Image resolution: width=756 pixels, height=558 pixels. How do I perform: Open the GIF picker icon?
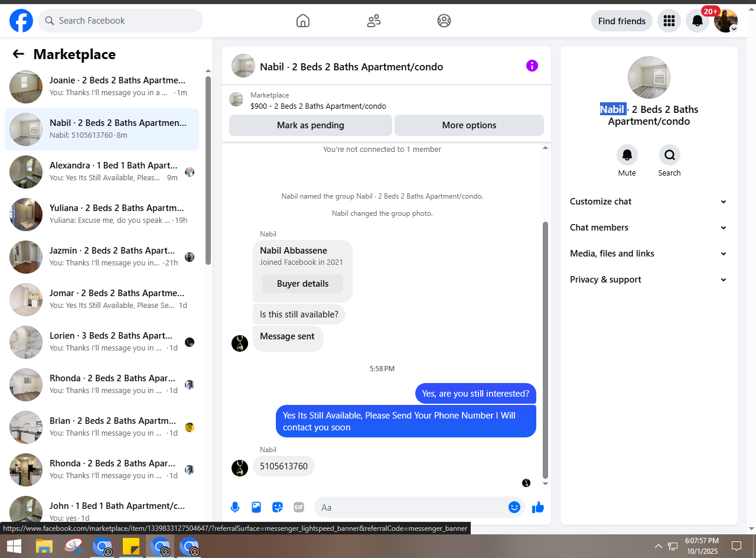point(299,507)
